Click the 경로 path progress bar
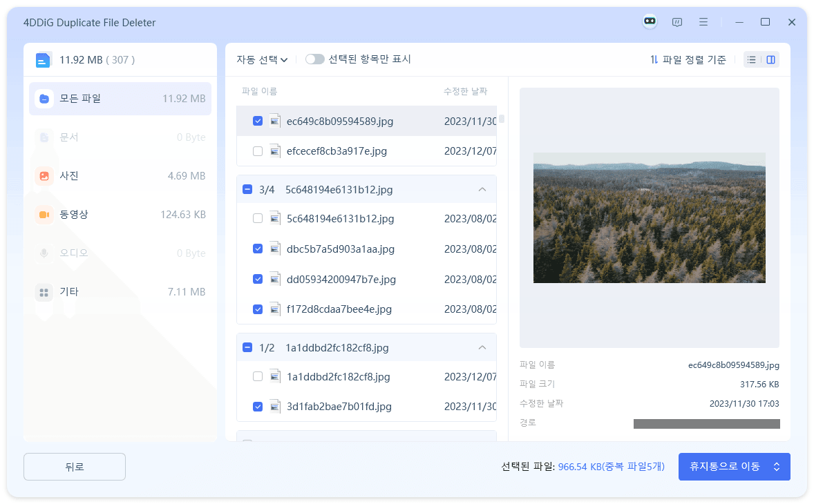Viewport: 814px width, 504px height. pyautogui.click(x=706, y=423)
